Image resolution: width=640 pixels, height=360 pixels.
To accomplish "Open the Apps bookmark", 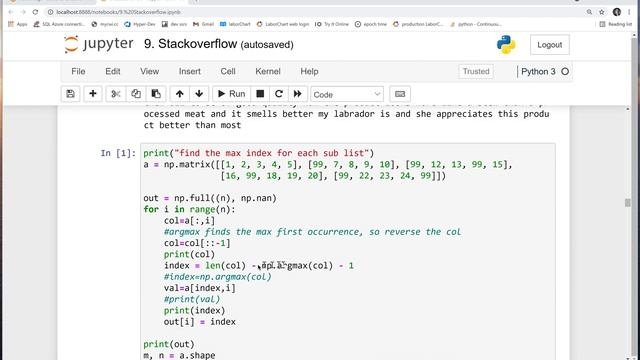I will point(18,24).
